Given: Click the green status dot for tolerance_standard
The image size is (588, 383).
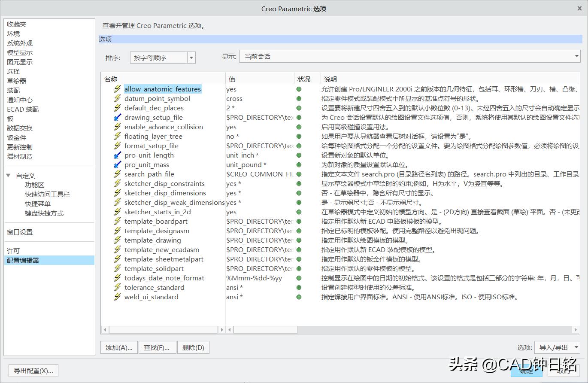Looking at the screenshot, I should 298,287.
